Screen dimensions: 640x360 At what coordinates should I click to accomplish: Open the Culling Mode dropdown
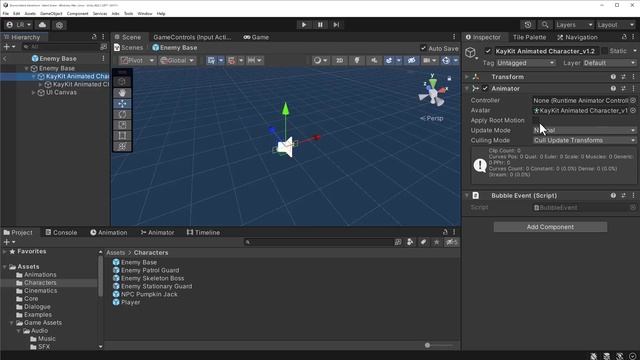[584, 140]
